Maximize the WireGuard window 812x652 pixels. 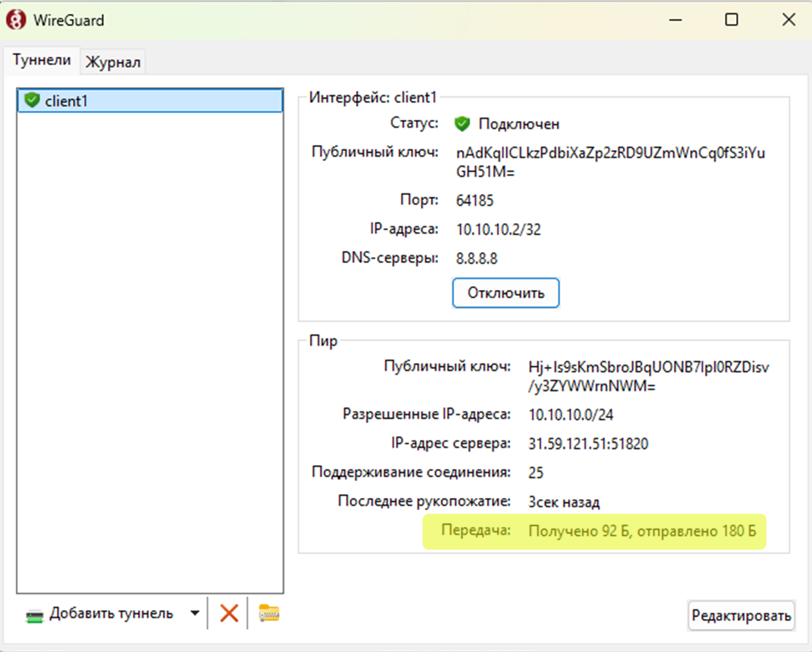pos(731,20)
